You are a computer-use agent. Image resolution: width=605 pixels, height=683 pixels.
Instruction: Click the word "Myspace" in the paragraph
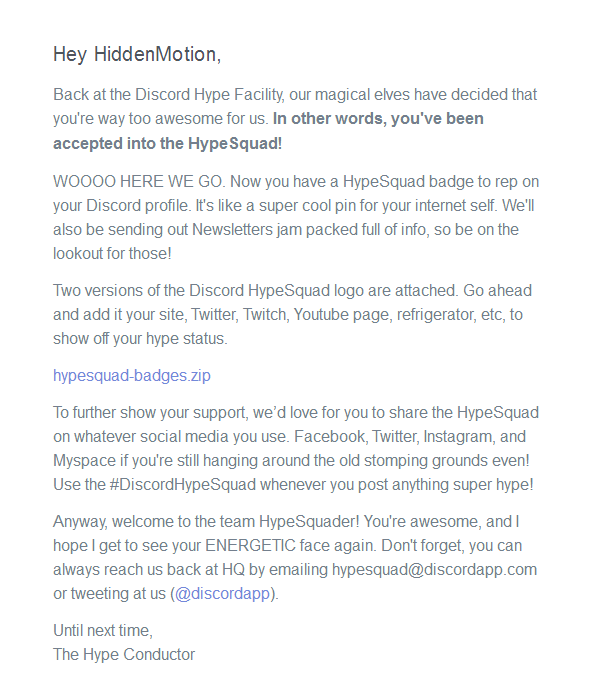pyautogui.click(x=84, y=460)
